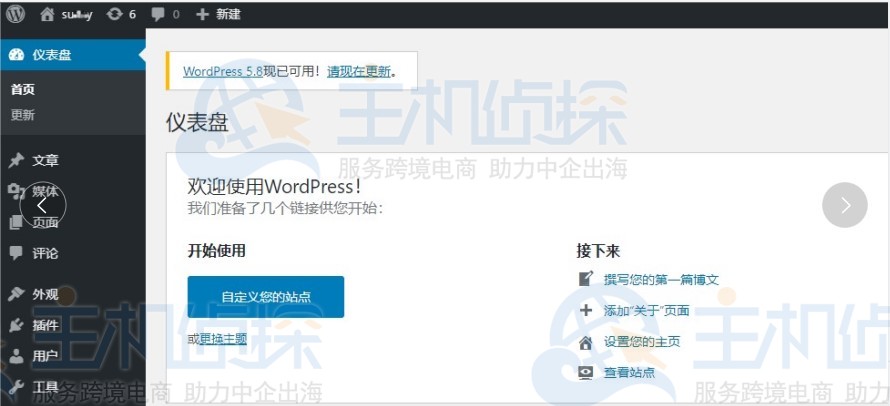
Task: Open the WordPress logo menu
Action: coord(15,14)
